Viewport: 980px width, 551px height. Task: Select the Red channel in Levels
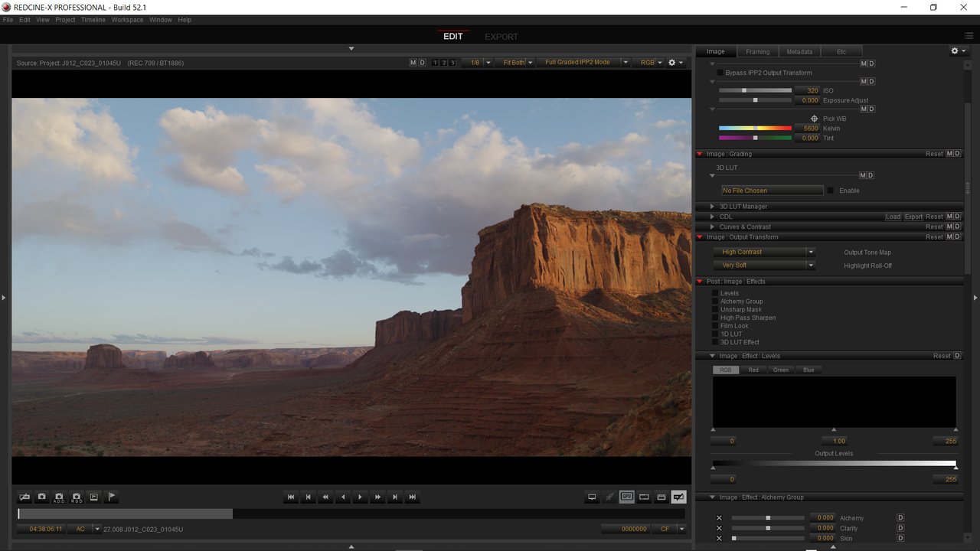point(753,370)
